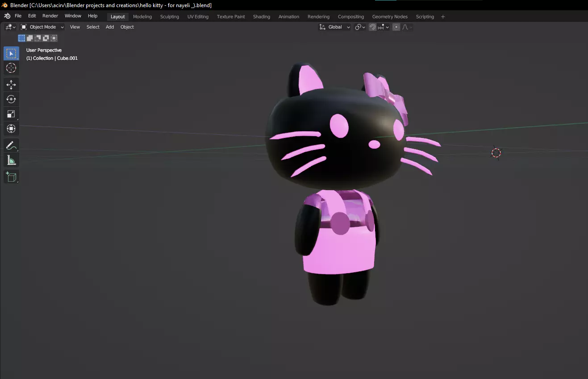Set selection mode to subtract
This screenshot has width=588, height=379.
[x=38, y=38]
